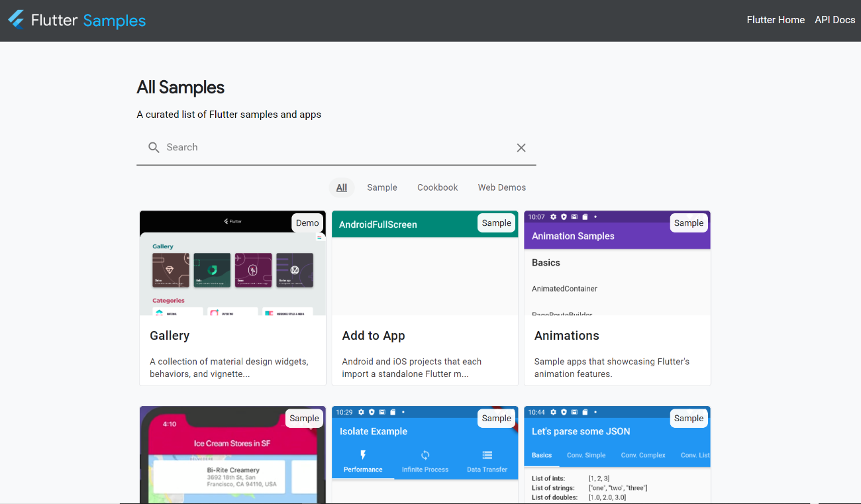Click Conv. Simple tab in JSON preview
Viewport: 861px width, 504px height.
[x=586, y=455]
